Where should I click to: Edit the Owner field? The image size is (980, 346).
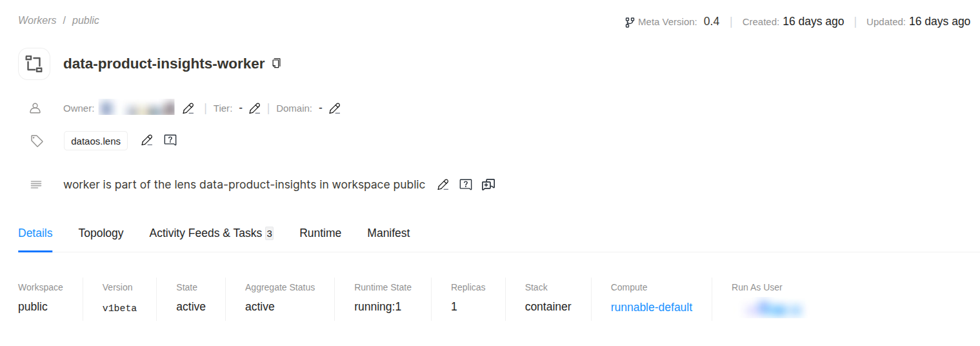[x=188, y=108]
